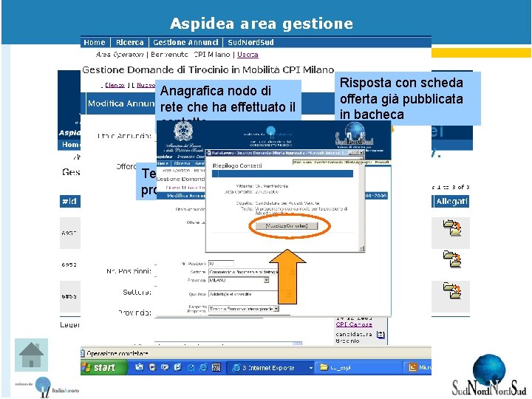Image resolution: width=532 pixels, height=399 pixels.
Task: Open the Rapporto Proposto dropdown arrow
Action: [x=276, y=309]
